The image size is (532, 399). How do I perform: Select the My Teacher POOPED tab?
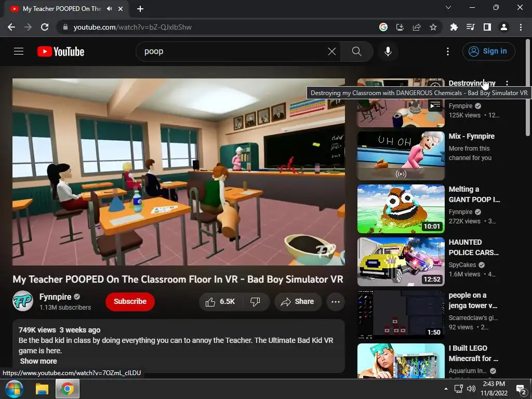[x=62, y=9]
